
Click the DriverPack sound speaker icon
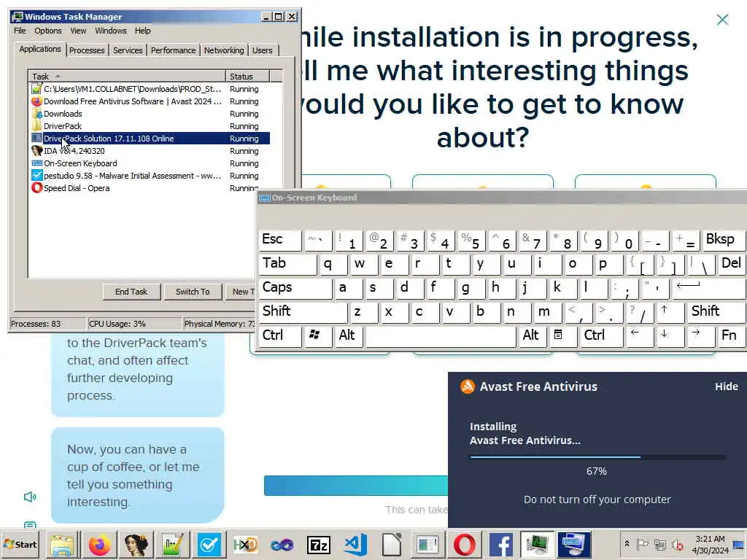(x=29, y=497)
